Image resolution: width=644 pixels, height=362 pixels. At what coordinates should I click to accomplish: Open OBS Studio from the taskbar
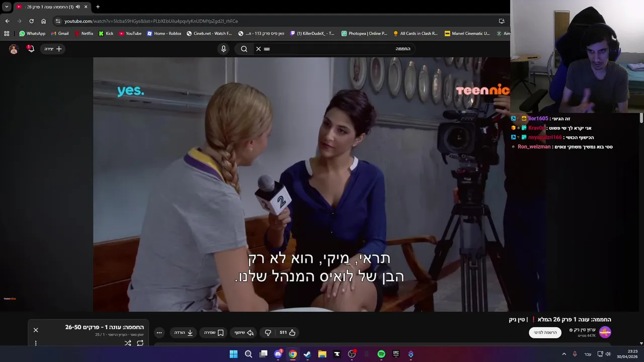(x=352, y=354)
